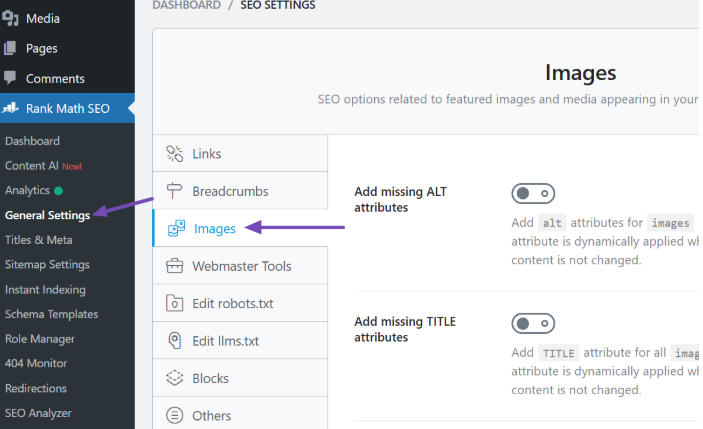The width and height of the screenshot is (703, 429).
Task: Click the Others circle list icon
Action: [174, 415]
